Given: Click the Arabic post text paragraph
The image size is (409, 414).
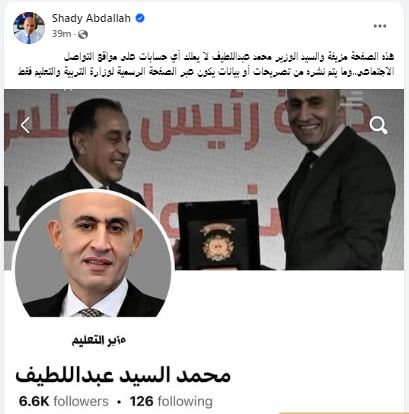Looking at the screenshot, I should tap(206, 64).
